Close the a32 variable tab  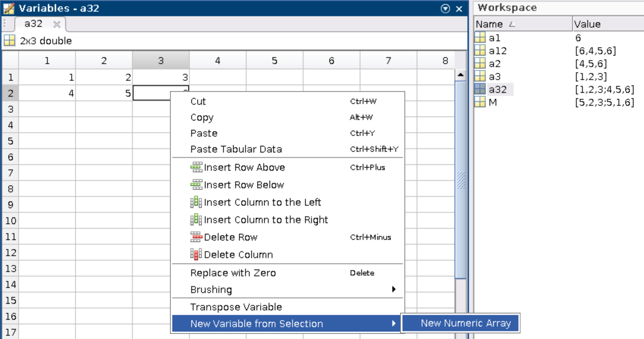(x=57, y=24)
